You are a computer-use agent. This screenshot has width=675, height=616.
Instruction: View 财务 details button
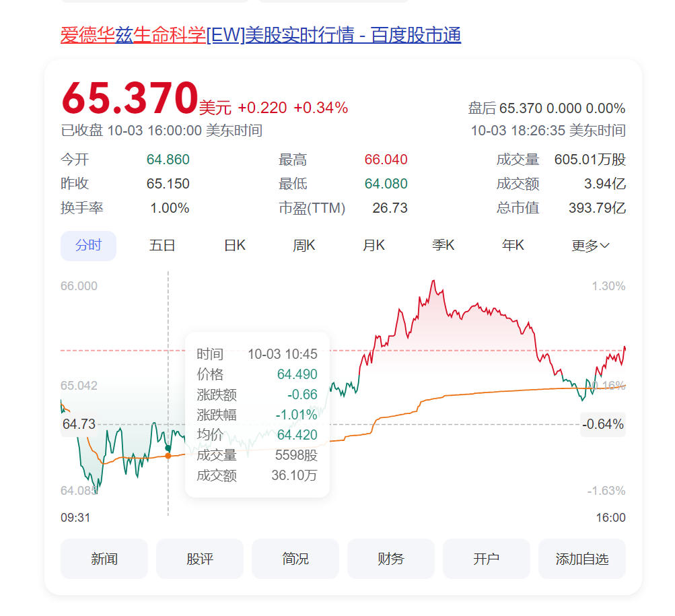click(391, 559)
